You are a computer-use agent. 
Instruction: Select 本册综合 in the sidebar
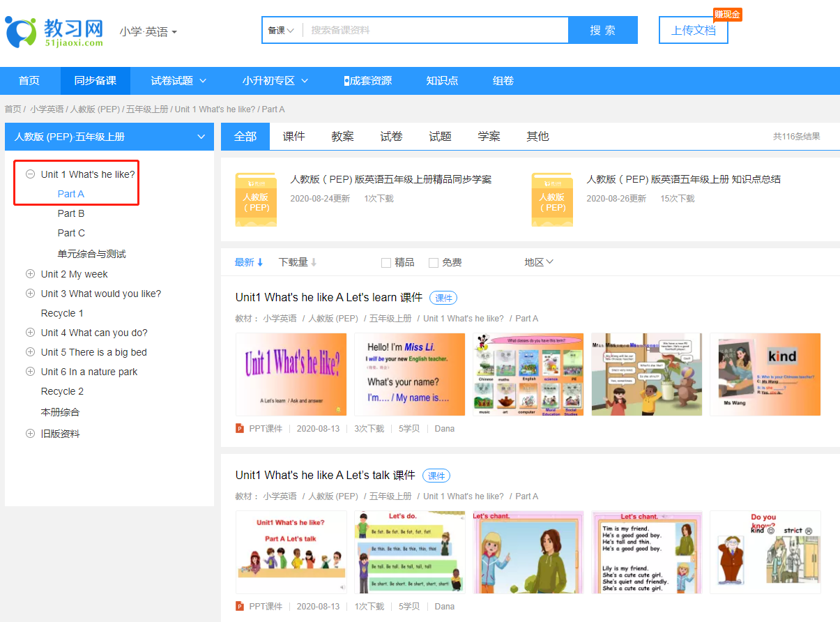point(61,412)
